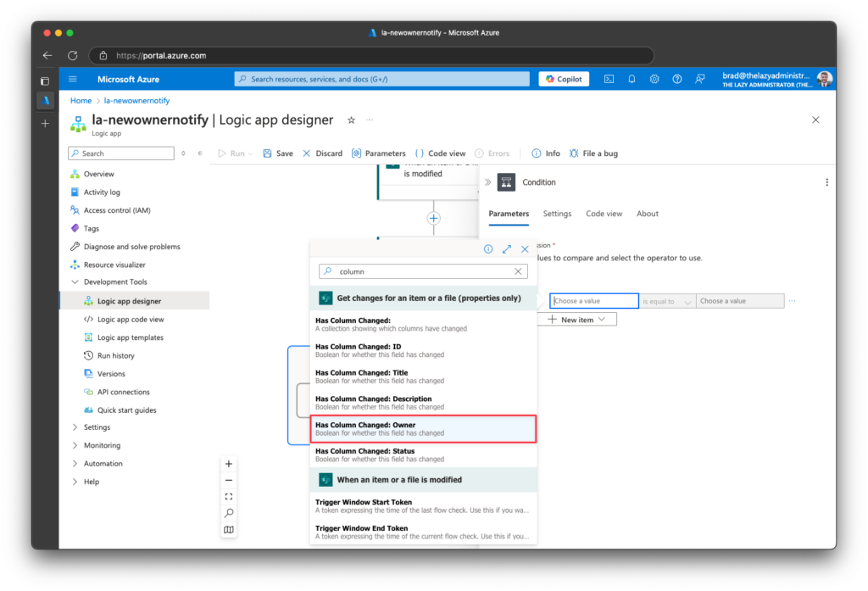This screenshot has width=868, height=591.
Task: Click the info icon in the dynamic content popup
Action: (488, 249)
